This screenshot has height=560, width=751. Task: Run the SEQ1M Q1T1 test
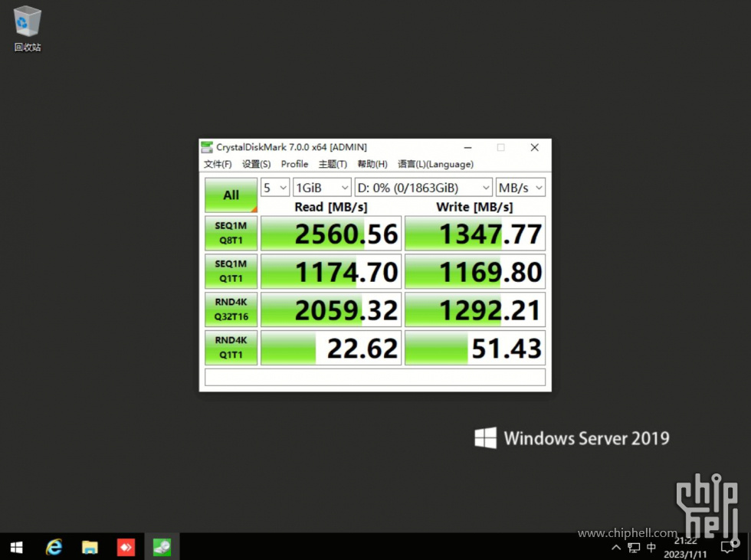click(x=231, y=271)
